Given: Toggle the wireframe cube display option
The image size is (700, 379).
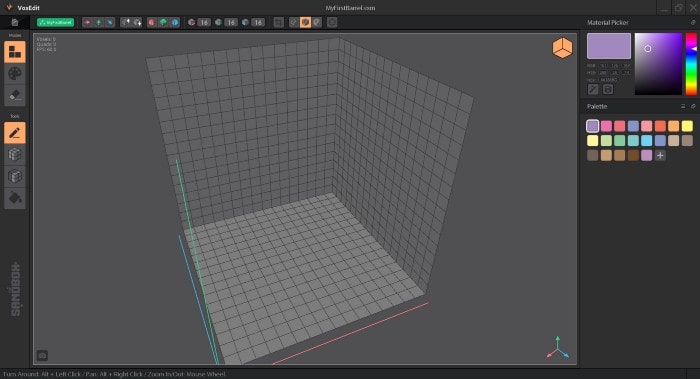Looking at the screenshot, I should pos(294,22).
